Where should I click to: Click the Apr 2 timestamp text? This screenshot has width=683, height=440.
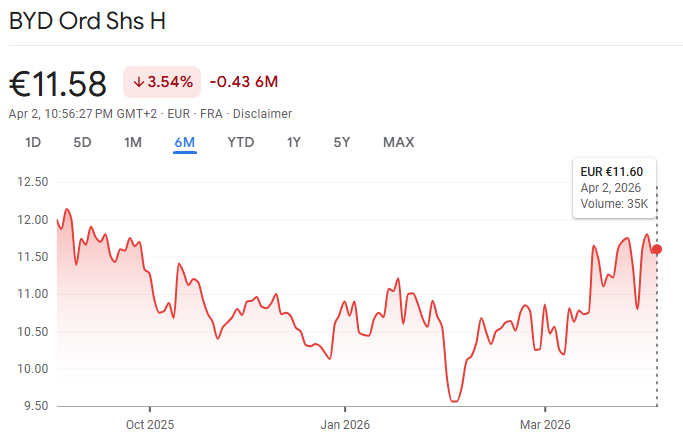pos(83,114)
